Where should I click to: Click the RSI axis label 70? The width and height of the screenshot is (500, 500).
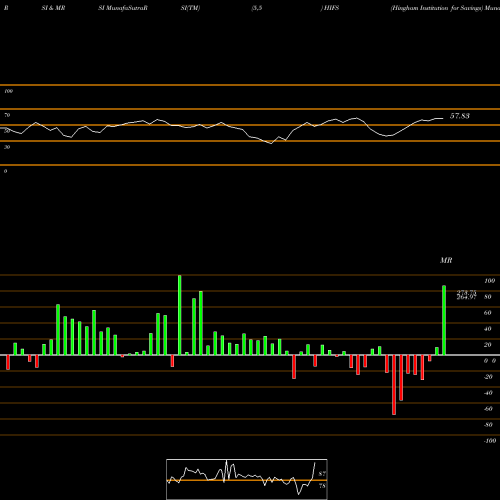(7, 115)
